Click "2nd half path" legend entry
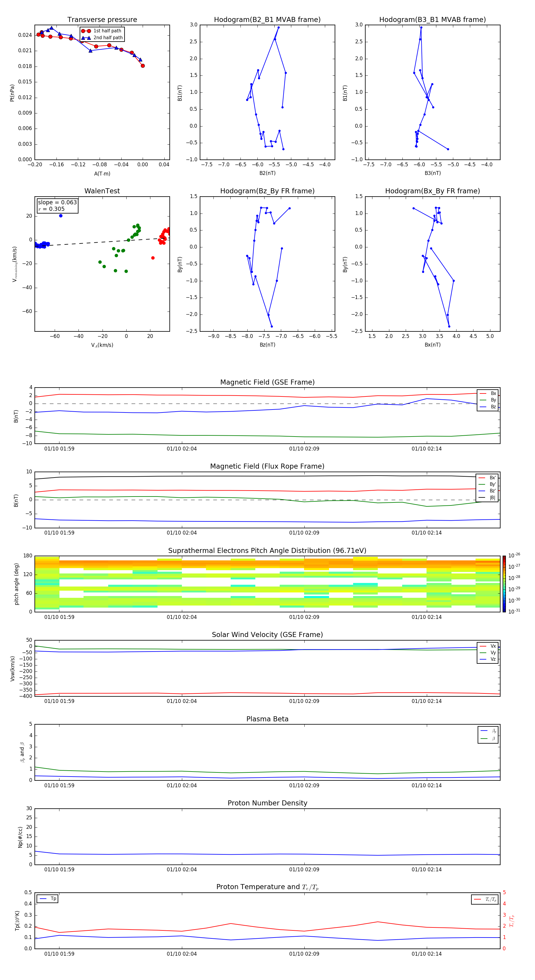 (102, 38)
